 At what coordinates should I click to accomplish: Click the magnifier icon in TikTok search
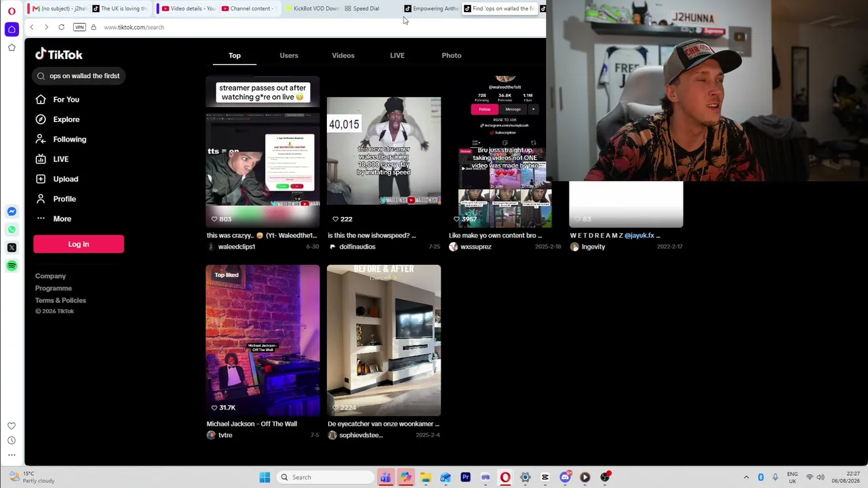pos(41,76)
